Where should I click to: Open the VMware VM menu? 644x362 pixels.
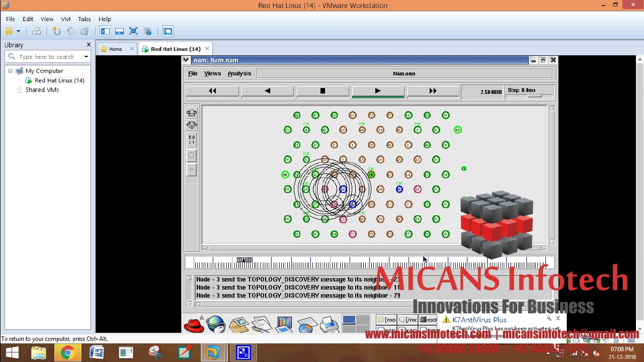click(65, 19)
